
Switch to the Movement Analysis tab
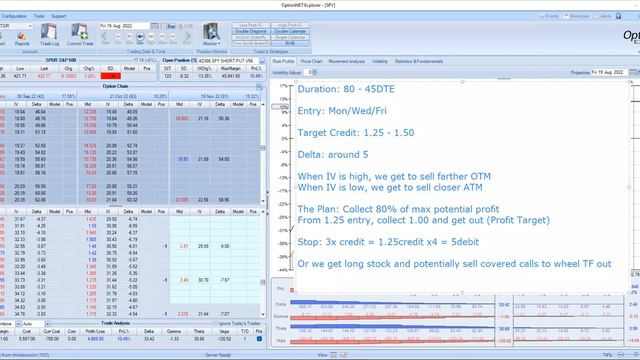pos(347,61)
